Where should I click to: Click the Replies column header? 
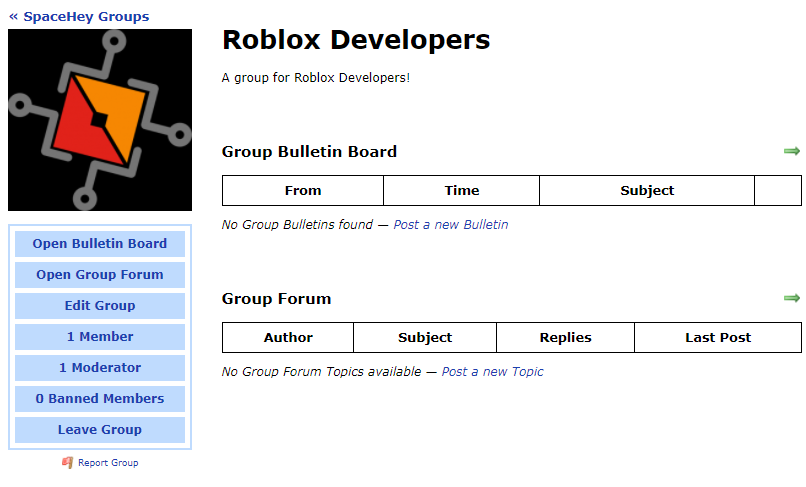click(x=565, y=338)
